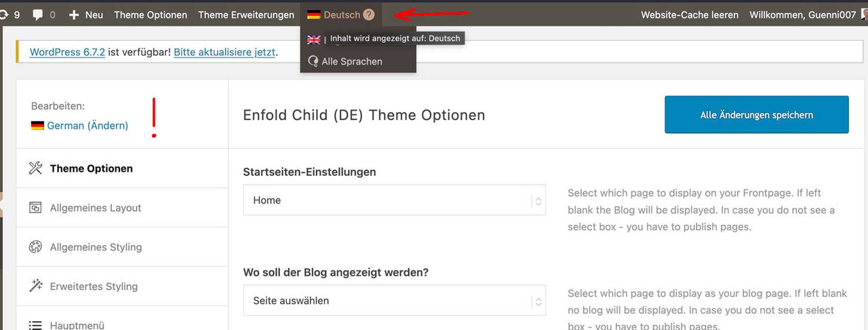Open the Theme Erweiterungen admin bar menu

coord(246,14)
